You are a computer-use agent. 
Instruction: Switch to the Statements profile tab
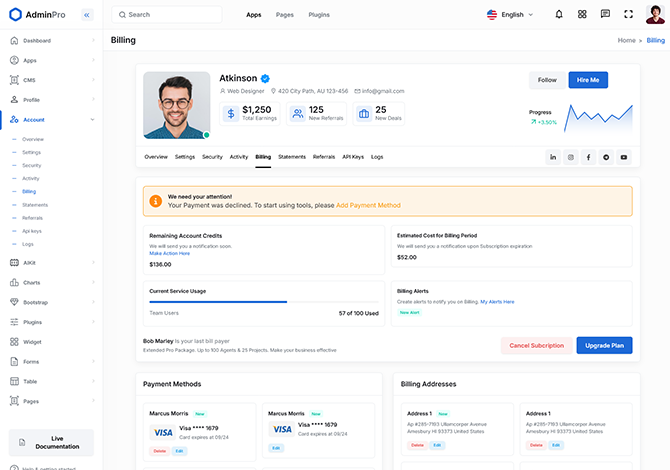point(292,157)
